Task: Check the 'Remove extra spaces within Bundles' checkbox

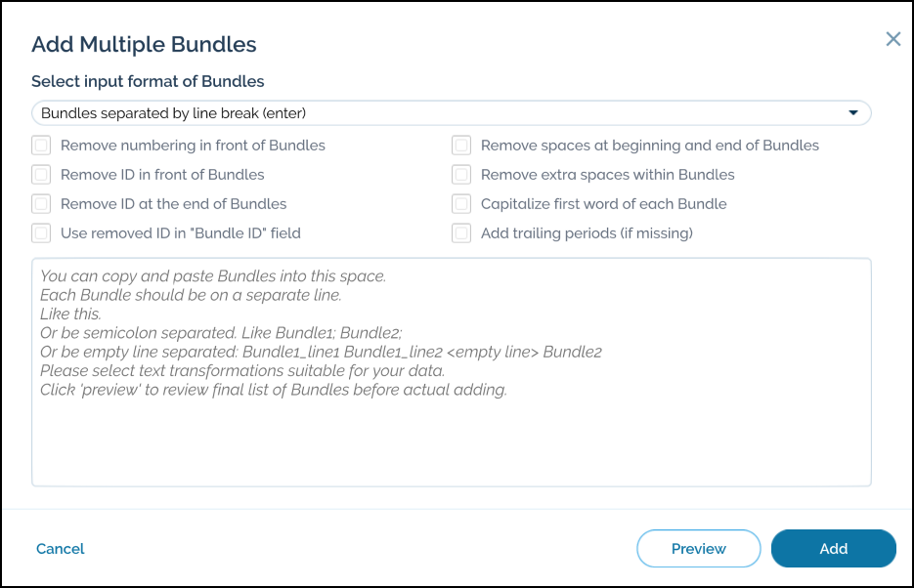Action: 461,175
